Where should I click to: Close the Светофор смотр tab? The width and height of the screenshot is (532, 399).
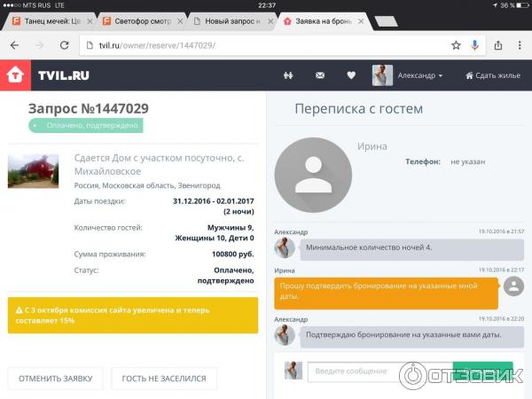point(178,20)
